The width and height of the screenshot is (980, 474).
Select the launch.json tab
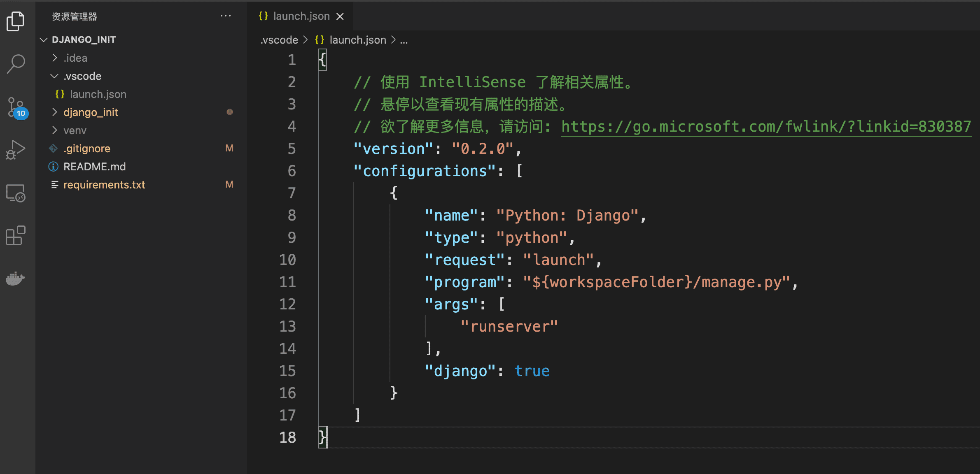click(300, 16)
